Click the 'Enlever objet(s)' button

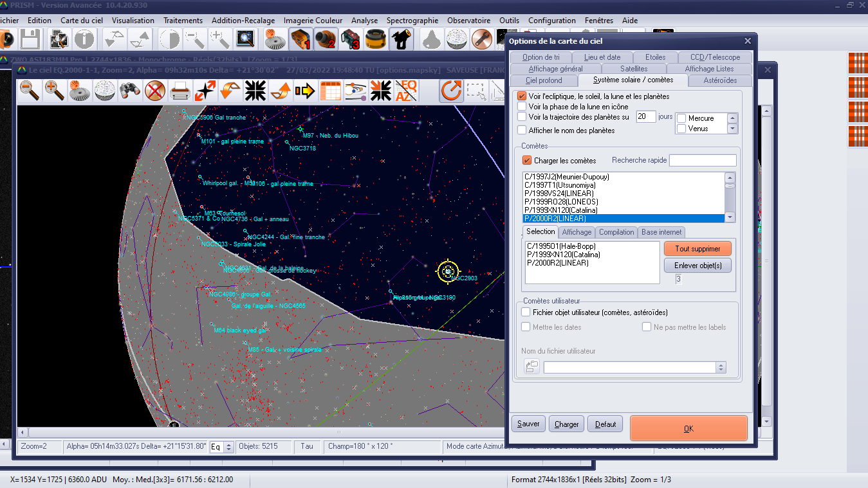point(697,266)
